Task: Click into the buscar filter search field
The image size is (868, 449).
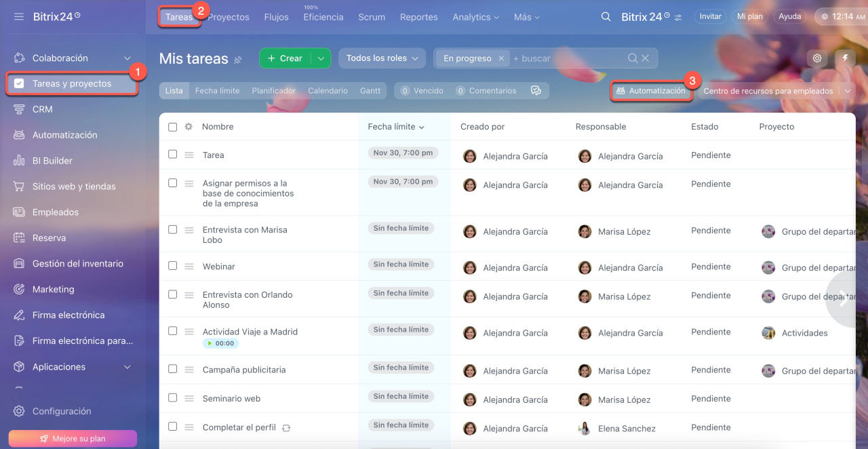Action: coord(566,58)
